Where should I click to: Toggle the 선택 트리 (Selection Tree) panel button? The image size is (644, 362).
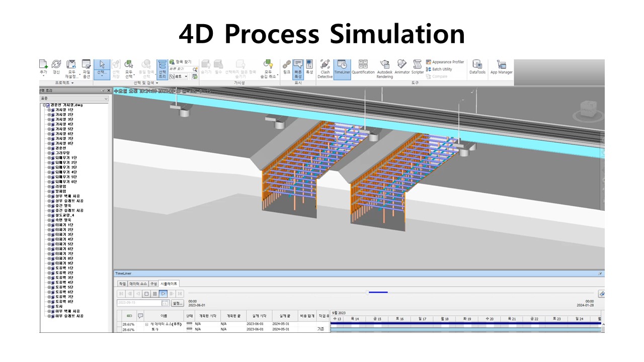click(163, 68)
